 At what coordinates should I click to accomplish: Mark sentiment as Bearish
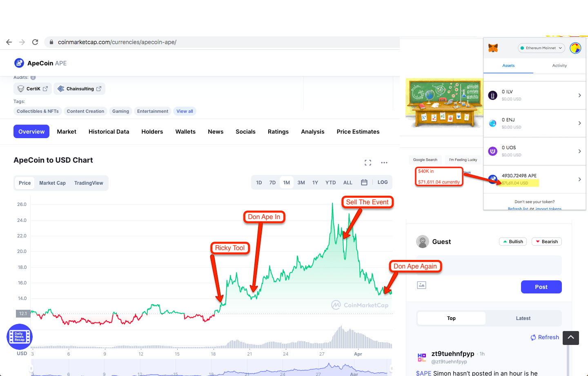click(x=547, y=242)
